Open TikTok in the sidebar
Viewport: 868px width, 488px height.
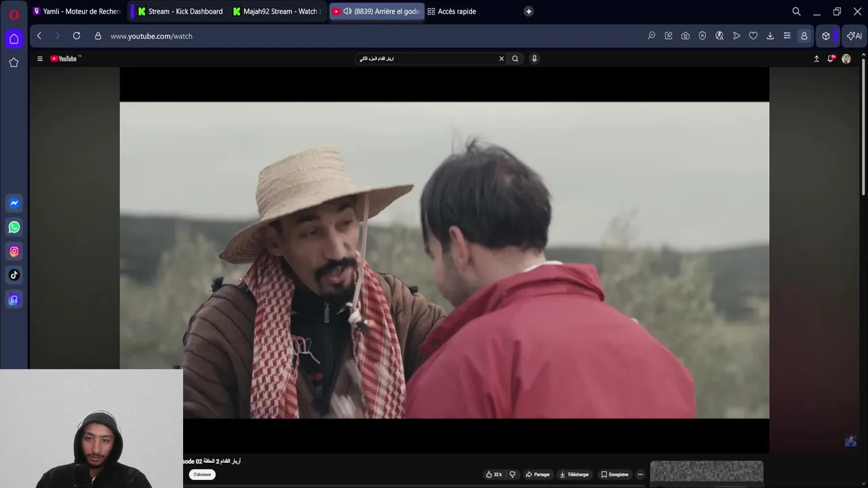(14, 275)
